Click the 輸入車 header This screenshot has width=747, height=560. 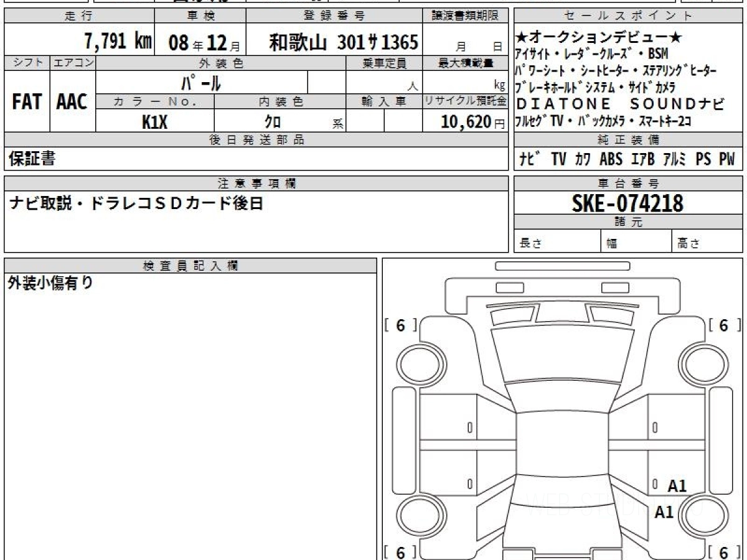coord(384,101)
